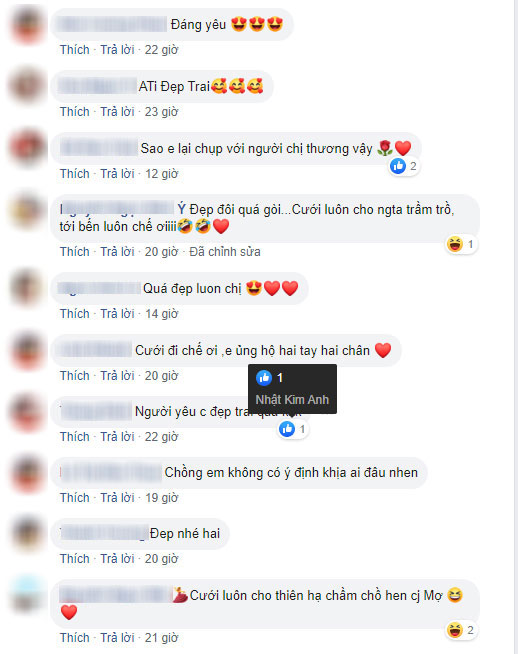The image size is (518, 654).
Task: Open avatar of 'ATi Đẹp Trai' commenter
Action: click(x=27, y=86)
